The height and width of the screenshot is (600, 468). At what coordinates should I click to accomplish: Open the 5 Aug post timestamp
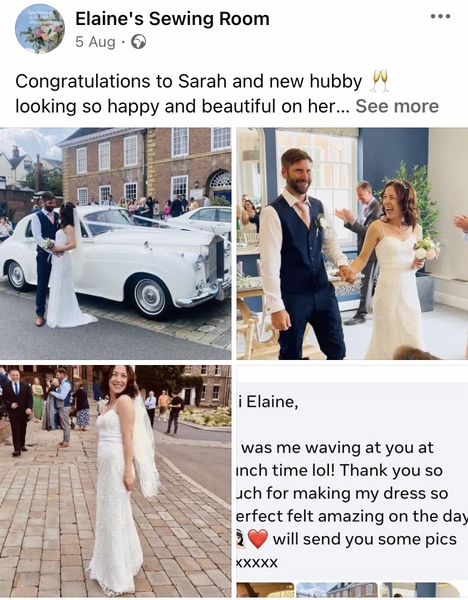(x=95, y=42)
